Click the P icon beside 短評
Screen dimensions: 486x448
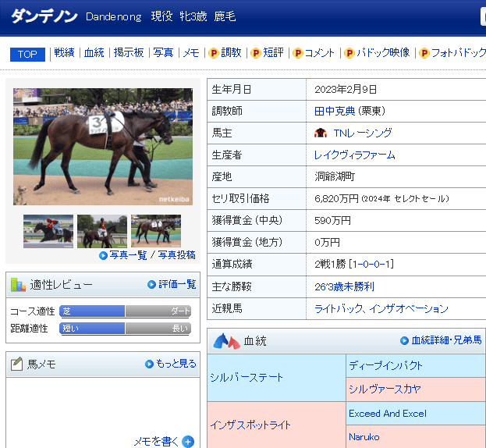click(x=256, y=53)
